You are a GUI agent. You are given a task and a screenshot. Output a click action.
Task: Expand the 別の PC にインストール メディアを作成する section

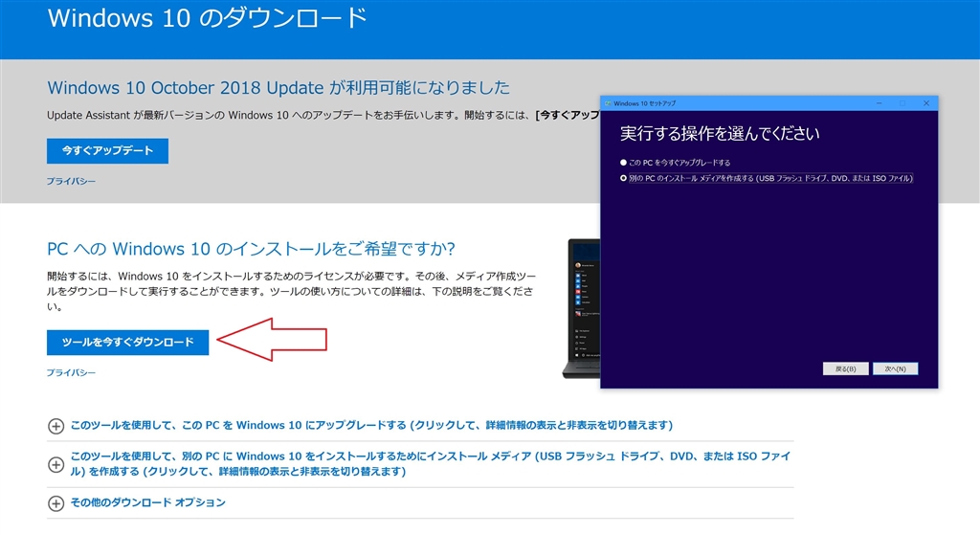[x=431, y=463]
